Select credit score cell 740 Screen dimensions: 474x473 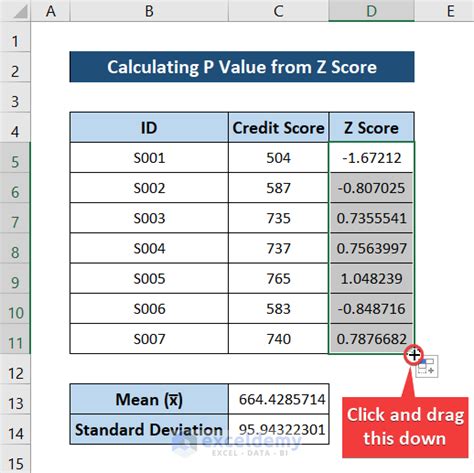pos(278,339)
